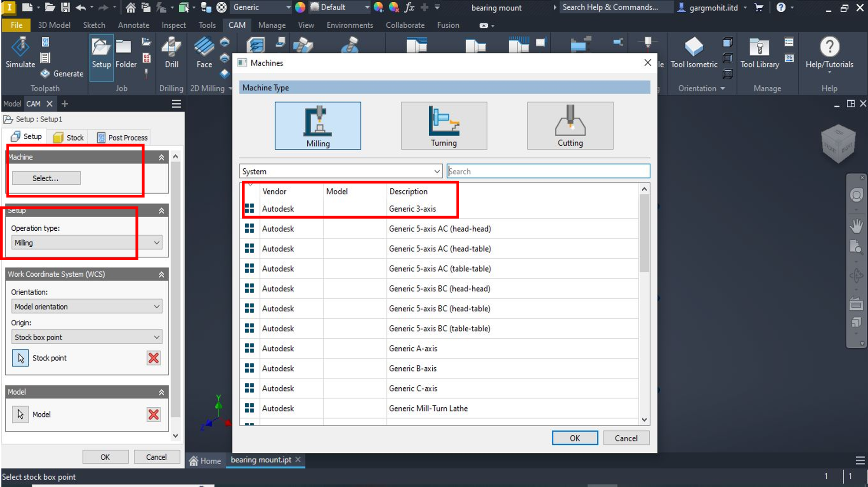Click Cancel in the Machines dialog
The image size is (868, 487).
(626, 438)
